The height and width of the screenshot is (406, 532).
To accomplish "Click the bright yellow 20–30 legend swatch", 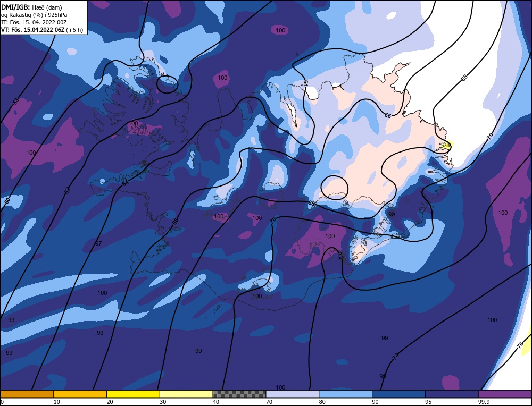I will (133, 394).
